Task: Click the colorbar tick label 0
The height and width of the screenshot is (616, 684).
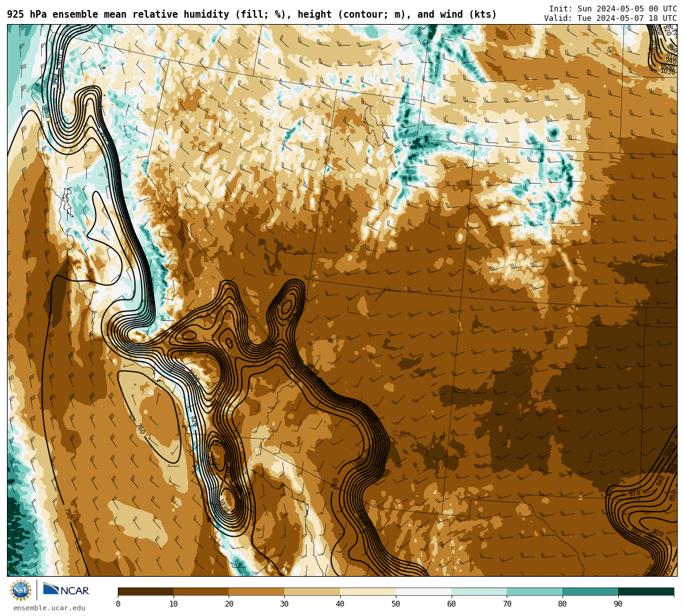Action: pyautogui.click(x=118, y=604)
